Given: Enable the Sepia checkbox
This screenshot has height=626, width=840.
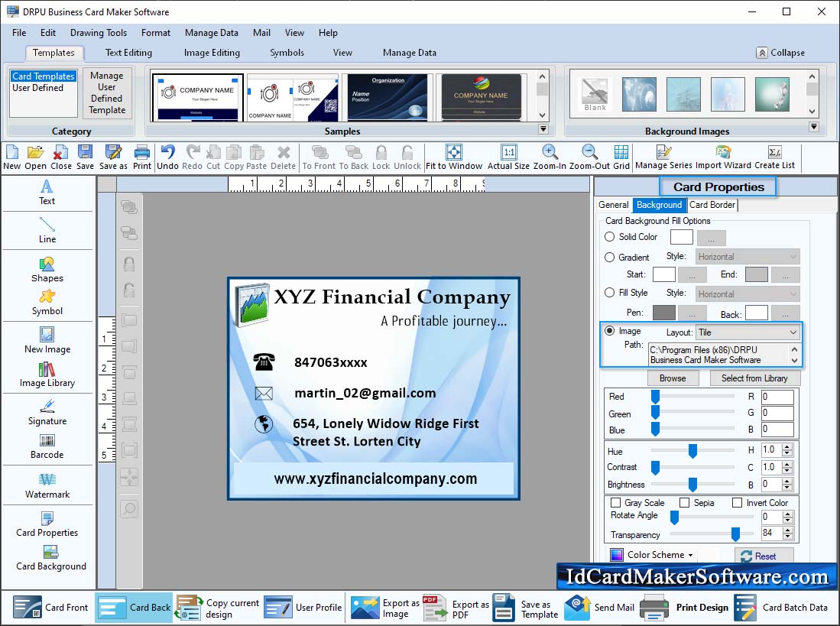Looking at the screenshot, I should [x=684, y=503].
